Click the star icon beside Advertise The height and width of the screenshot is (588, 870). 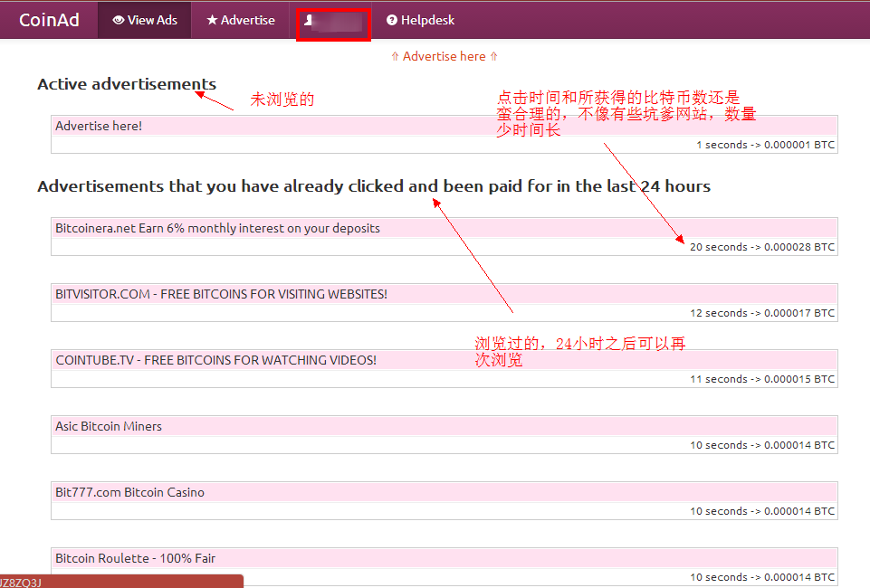212,20
